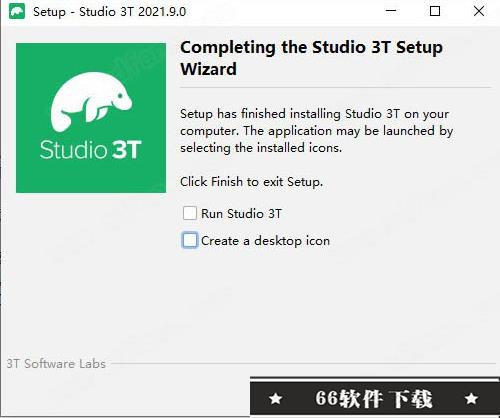
Task: Click the left star on the watermark banner
Action: 276,398
